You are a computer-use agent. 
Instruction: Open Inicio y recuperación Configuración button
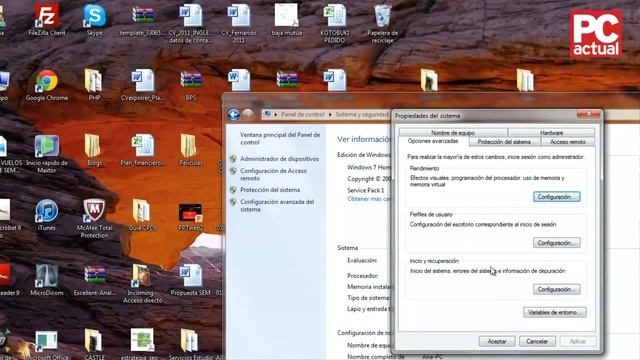coord(556,289)
